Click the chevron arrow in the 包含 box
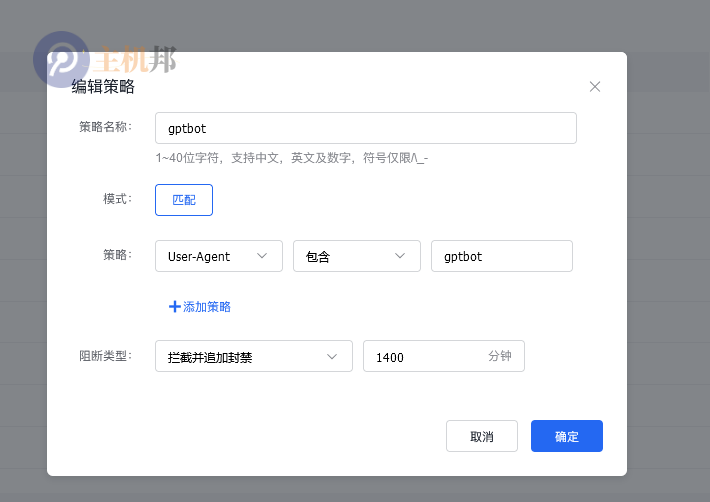710x502 pixels. [399, 256]
